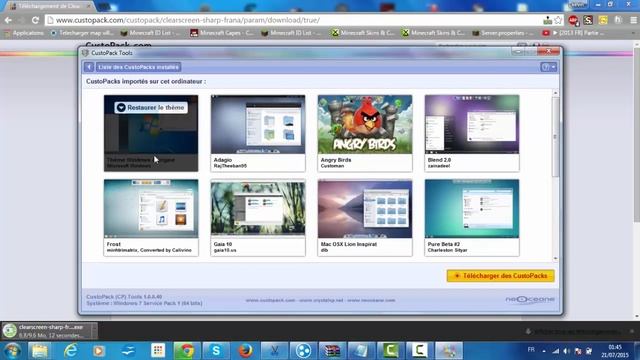Open the CustoPack Tools help dropdown
This screenshot has height=360, width=640.
[549, 67]
